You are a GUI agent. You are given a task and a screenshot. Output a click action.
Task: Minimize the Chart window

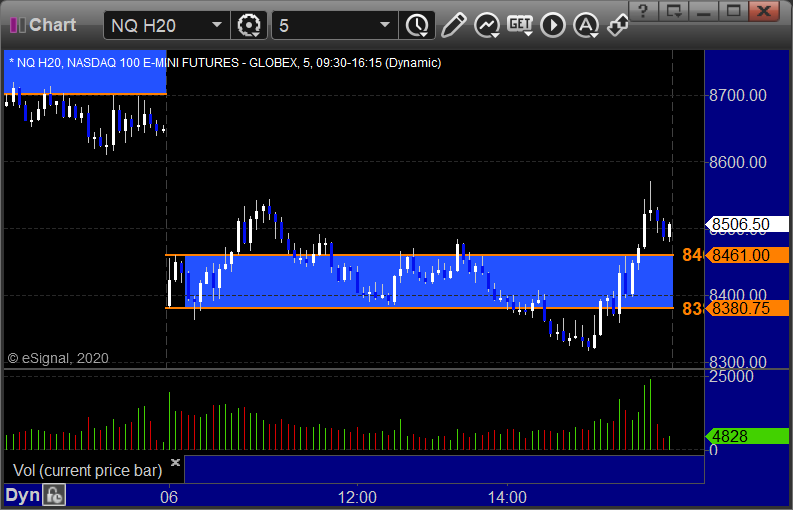pos(703,10)
